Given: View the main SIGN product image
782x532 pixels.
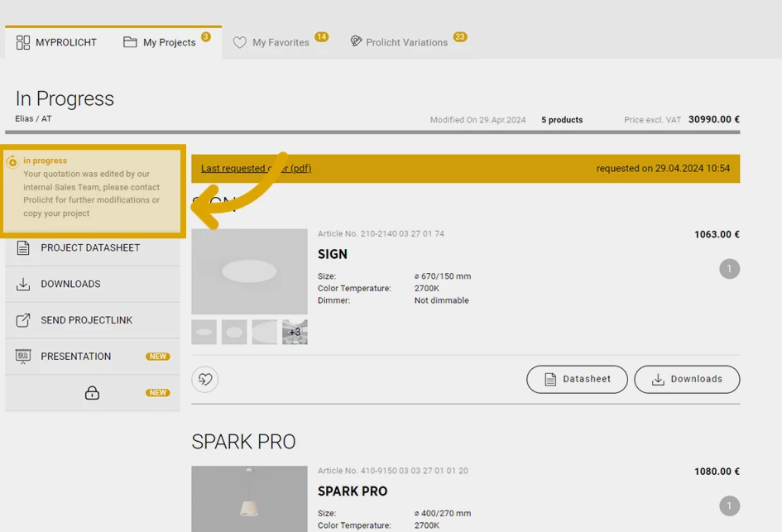Looking at the screenshot, I should pyautogui.click(x=249, y=271).
